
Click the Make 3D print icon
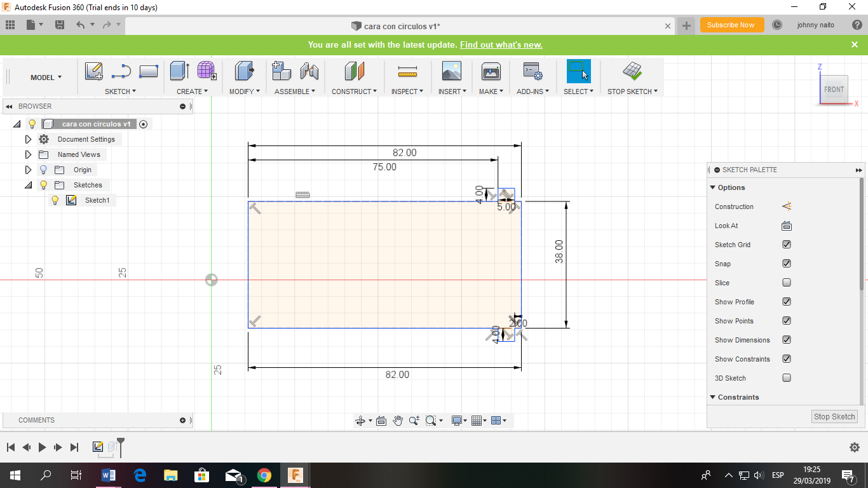(491, 71)
